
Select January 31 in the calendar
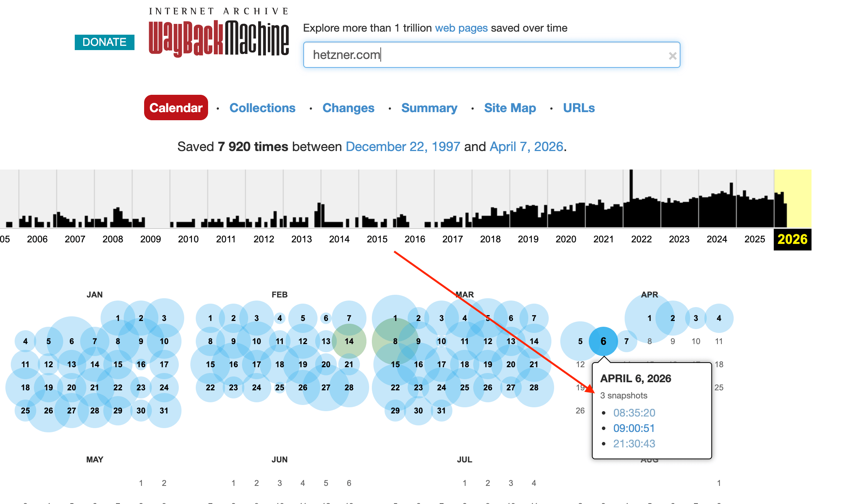[164, 410]
